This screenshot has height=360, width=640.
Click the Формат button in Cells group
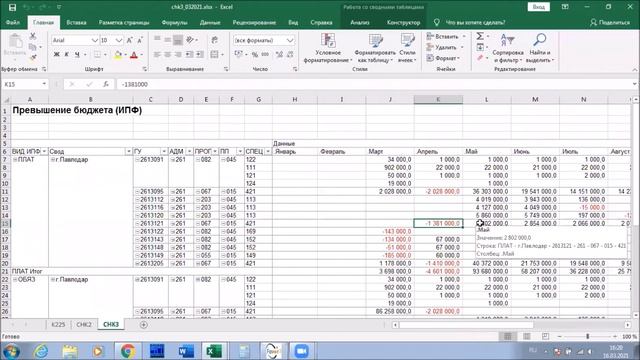coord(444,58)
